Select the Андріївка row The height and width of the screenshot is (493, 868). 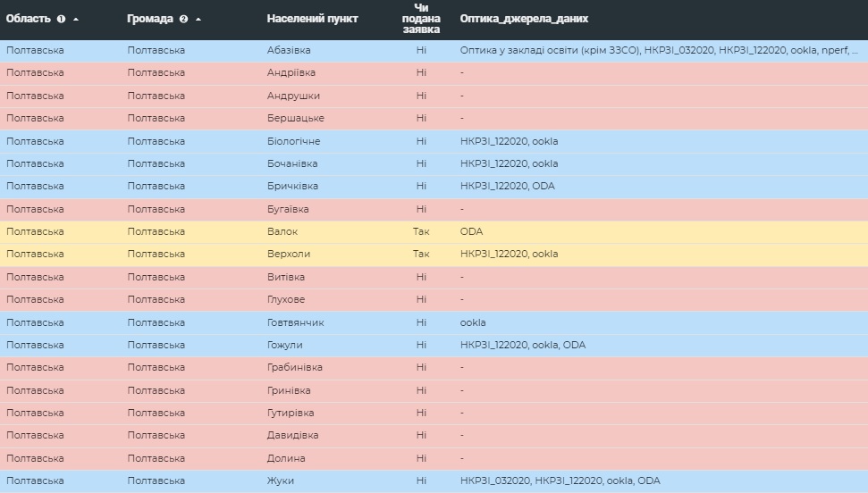tap(434, 73)
